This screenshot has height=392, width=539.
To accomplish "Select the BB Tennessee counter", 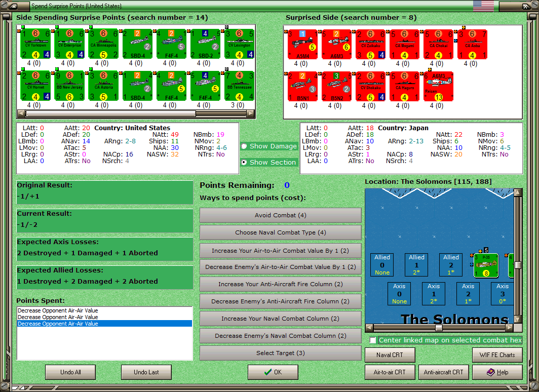I will tap(240, 86).
